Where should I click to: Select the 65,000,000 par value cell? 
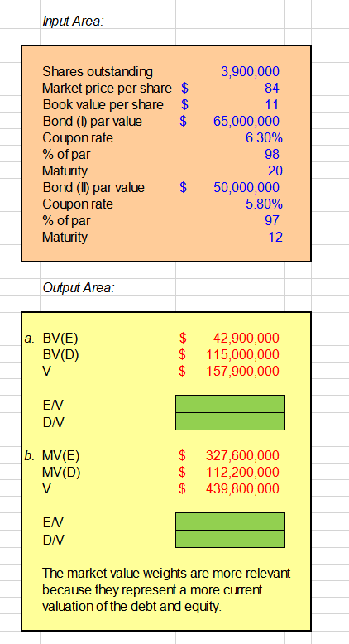pyautogui.click(x=246, y=121)
